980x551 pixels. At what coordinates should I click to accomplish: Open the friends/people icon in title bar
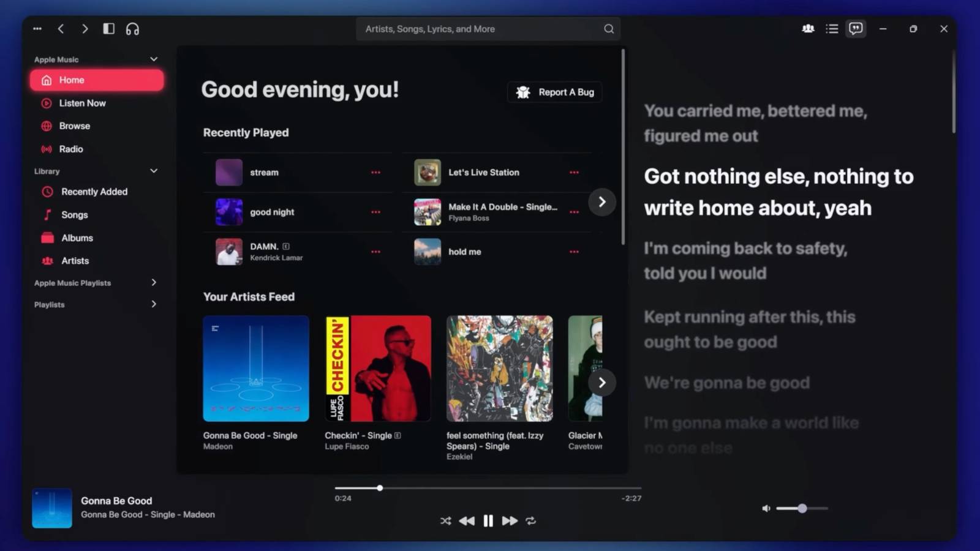[x=808, y=29]
